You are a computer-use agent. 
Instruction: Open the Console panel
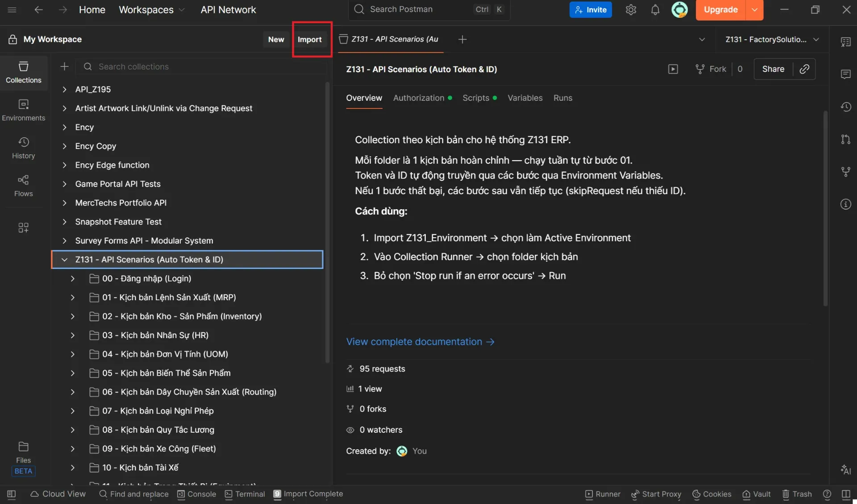[x=196, y=494]
